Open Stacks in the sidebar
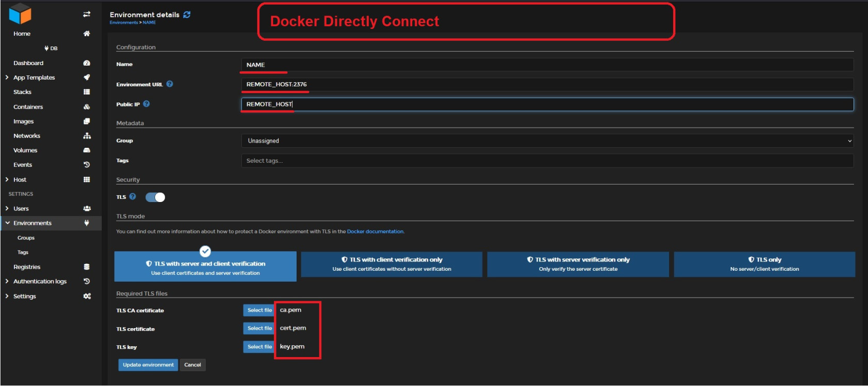The height and width of the screenshot is (386, 868). pos(22,92)
